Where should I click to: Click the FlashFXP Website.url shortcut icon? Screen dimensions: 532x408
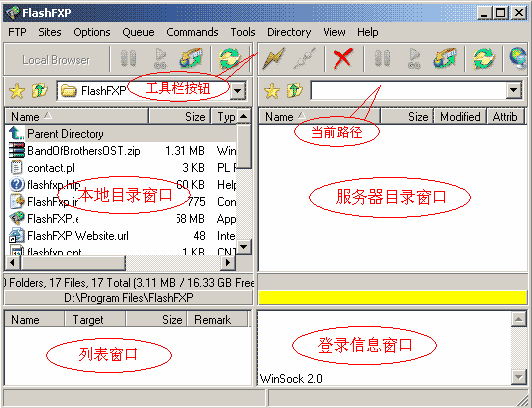(x=17, y=235)
